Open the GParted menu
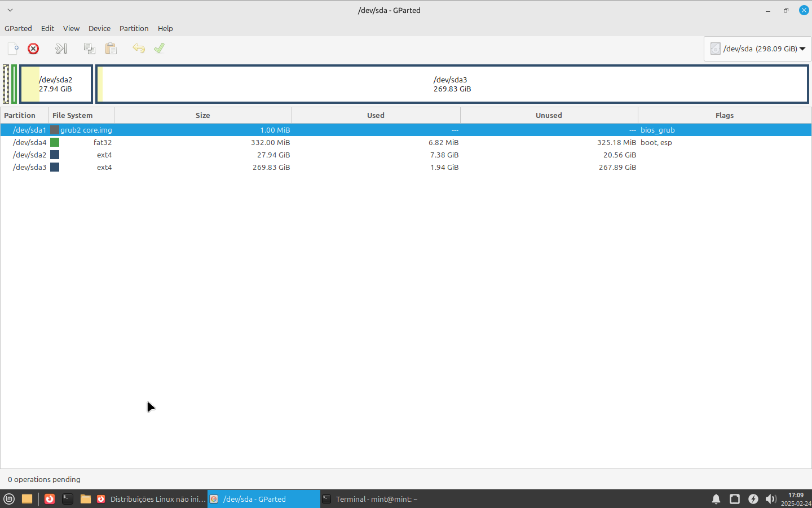Screen dimensions: 812x508 (18, 28)
